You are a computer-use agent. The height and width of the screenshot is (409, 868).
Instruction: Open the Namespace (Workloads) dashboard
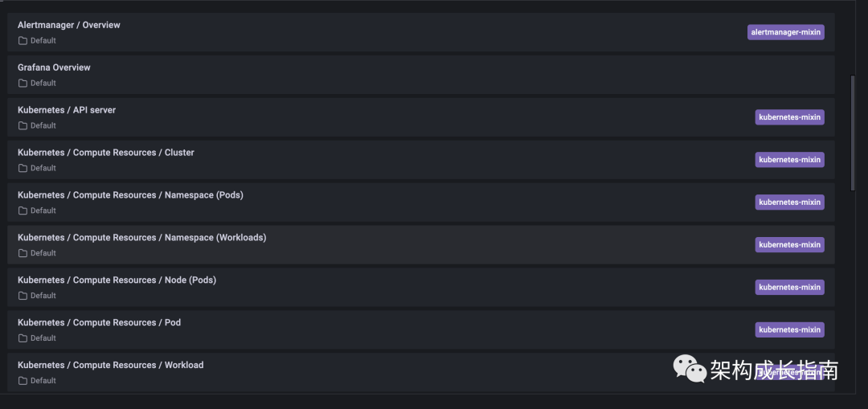(141, 238)
